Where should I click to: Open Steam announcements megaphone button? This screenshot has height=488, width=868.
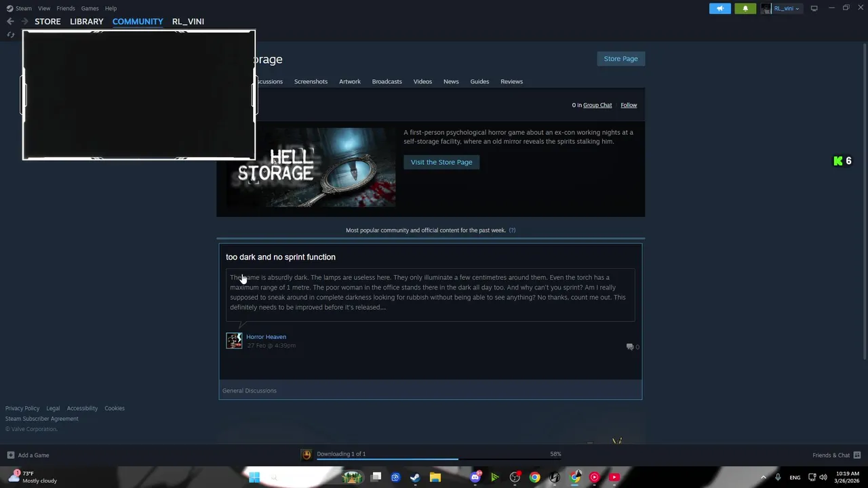coord(720,8)
